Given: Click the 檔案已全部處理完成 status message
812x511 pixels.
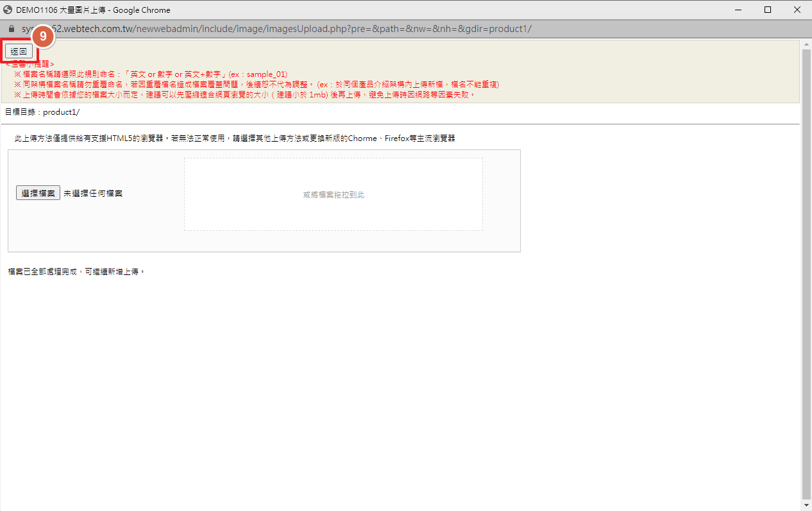Looking at the screenshot, I should 77,272.
